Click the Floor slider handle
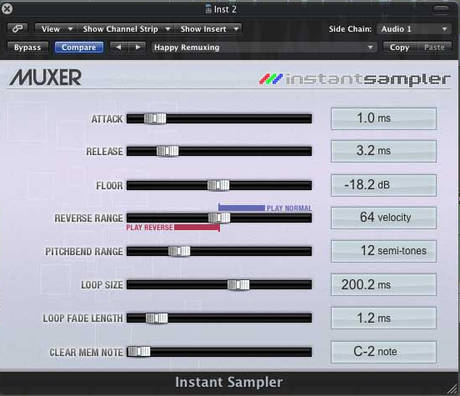This screenshot has height=396, width=460. pyautogui.click(x=218, y=185)
